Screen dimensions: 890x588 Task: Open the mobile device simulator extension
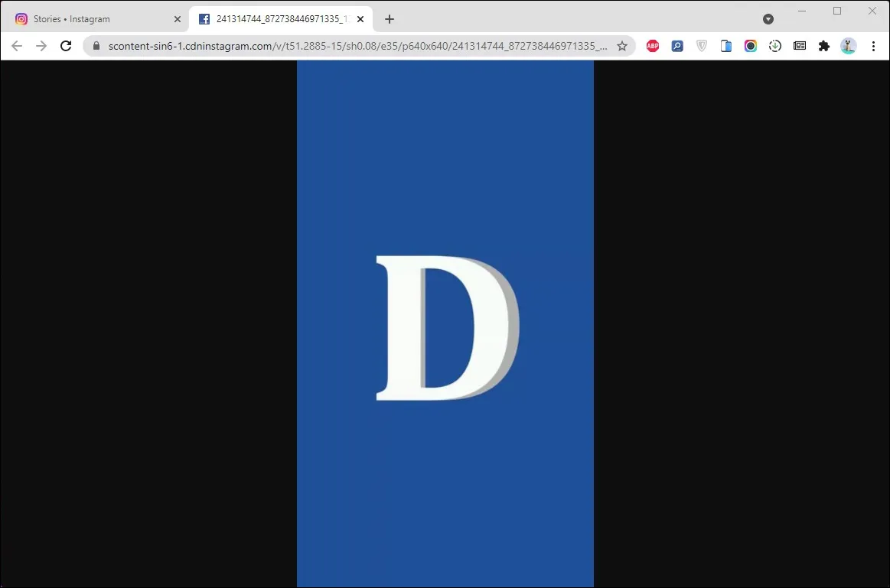(x=726, y=46)
